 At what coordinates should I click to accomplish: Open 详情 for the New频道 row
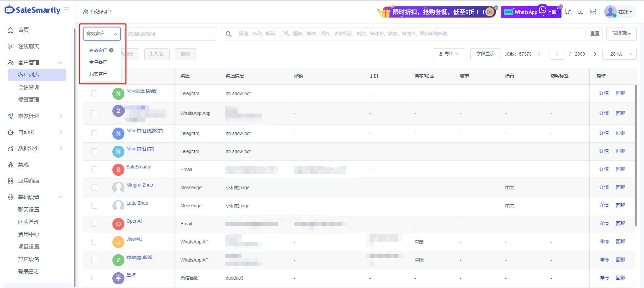click(x=604, y=93)
